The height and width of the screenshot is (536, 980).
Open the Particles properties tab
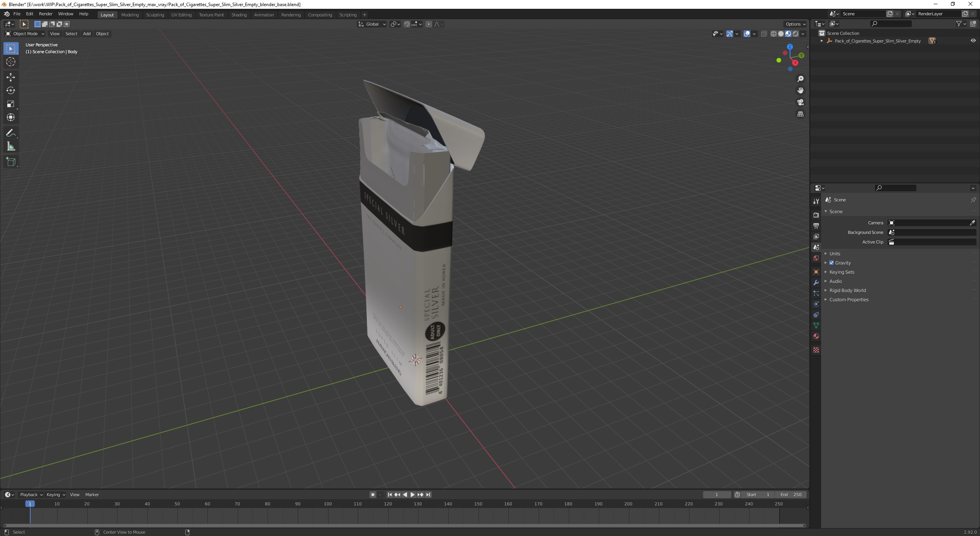coord(816,293)
